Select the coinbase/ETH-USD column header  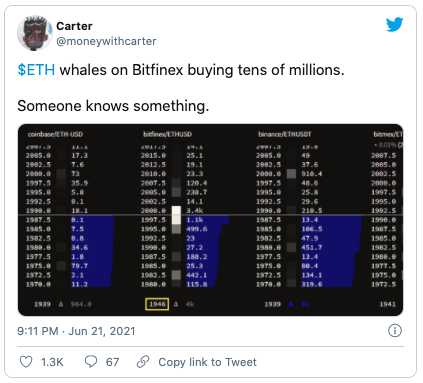coord(55,134)
